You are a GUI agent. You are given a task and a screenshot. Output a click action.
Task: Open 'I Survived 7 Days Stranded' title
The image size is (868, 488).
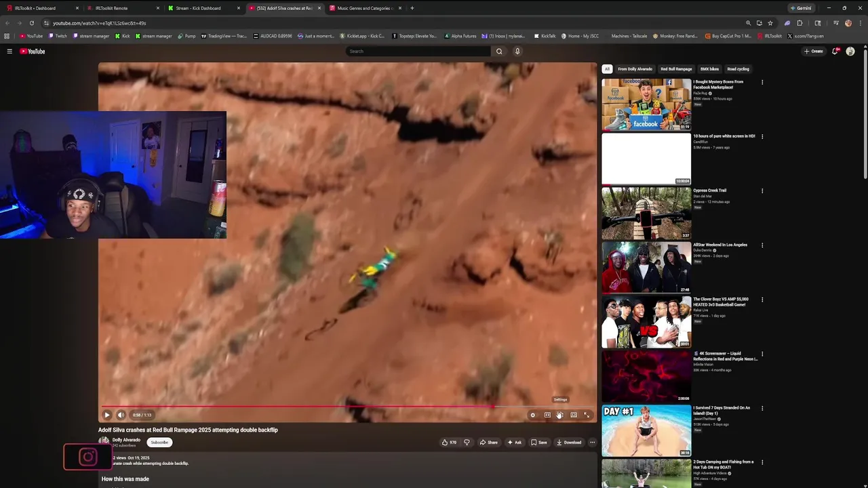point(722,411)
